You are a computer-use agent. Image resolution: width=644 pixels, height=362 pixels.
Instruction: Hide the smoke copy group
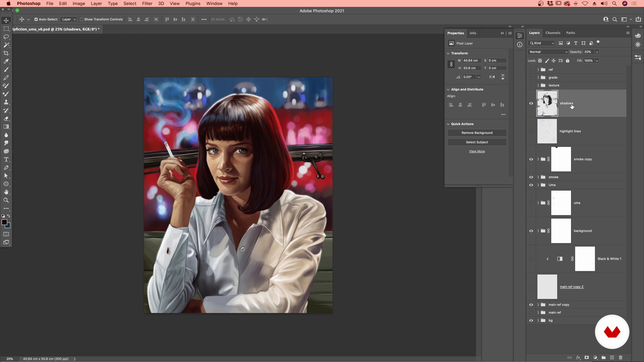point(531,159)
